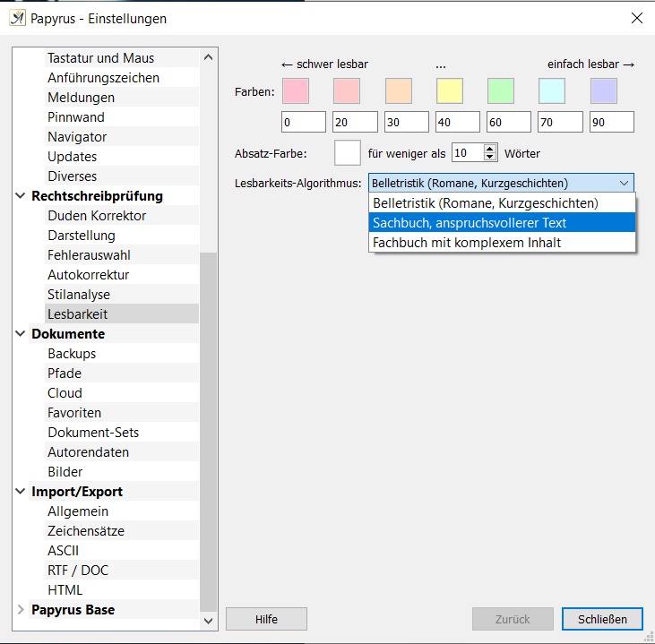Image resolution: width=655 pixels, height=644 pixels.
Task: Open Duden Korrektor settings
Action: point(122,216)
